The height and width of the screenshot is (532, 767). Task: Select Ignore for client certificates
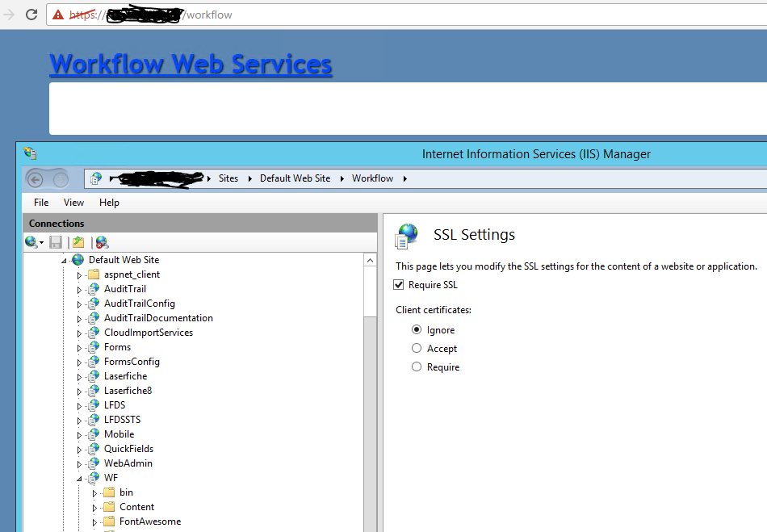(417, 329)
